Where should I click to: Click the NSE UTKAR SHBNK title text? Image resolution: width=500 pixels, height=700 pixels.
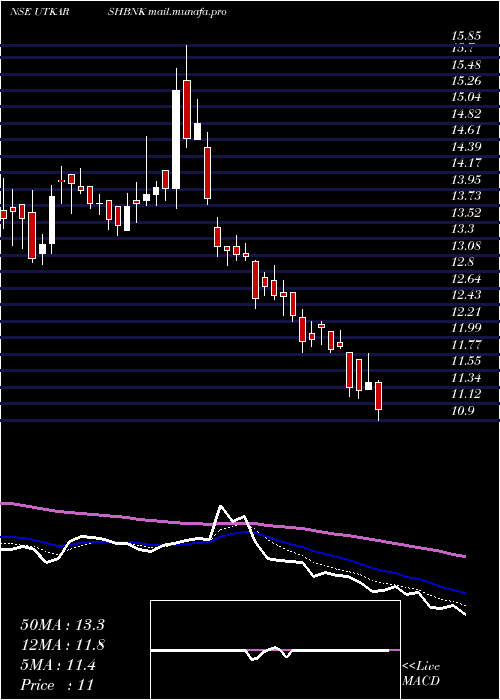(79, 12)
